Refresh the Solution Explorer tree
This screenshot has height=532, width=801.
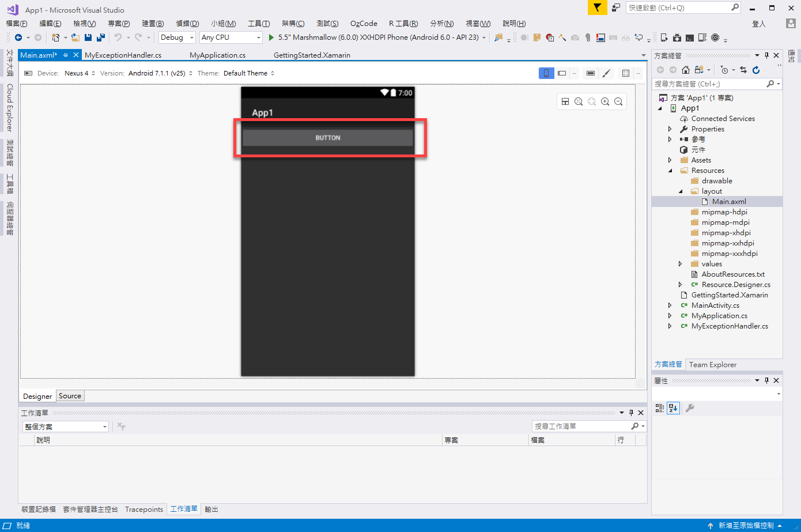coord(756,70)
